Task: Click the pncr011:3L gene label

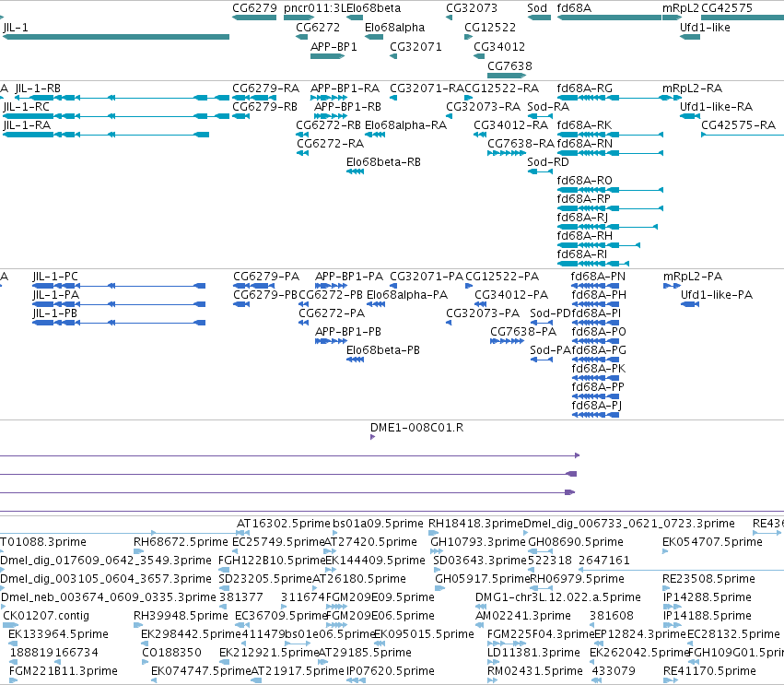Action: coord(315,8)
